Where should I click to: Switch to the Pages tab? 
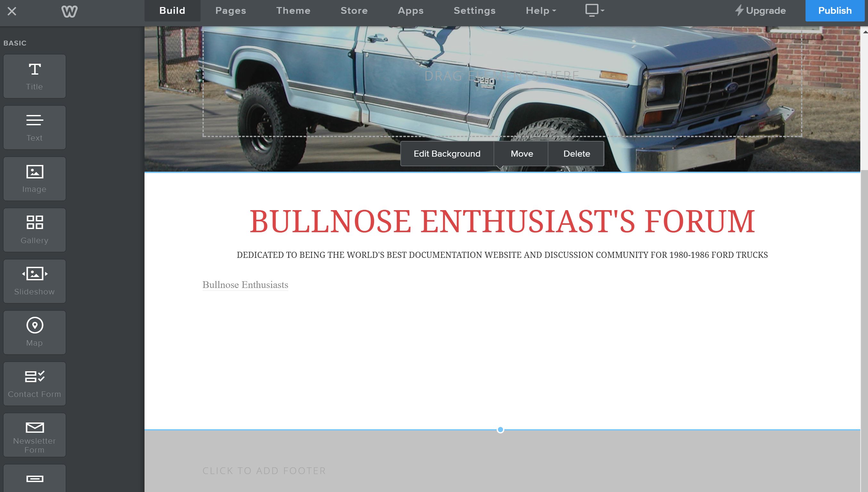(230, 11)
